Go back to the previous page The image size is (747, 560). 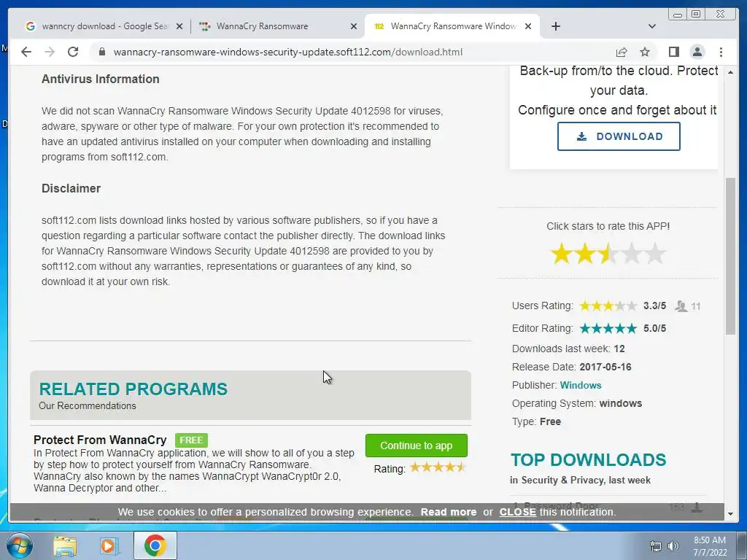[26, 52]
